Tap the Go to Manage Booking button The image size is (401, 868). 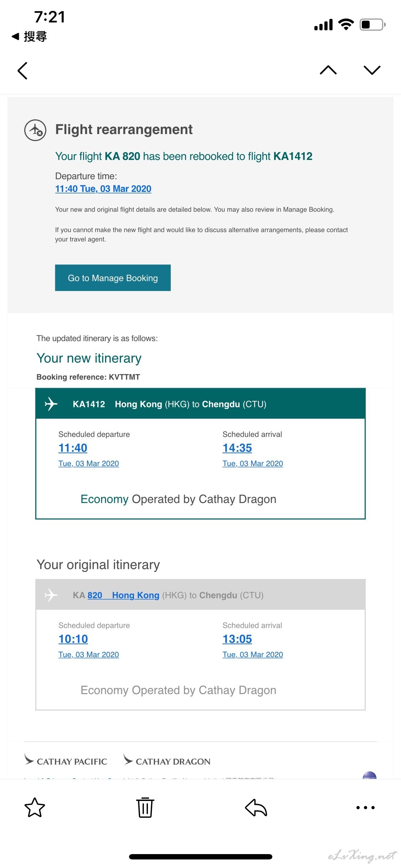[x=113, y=278]
